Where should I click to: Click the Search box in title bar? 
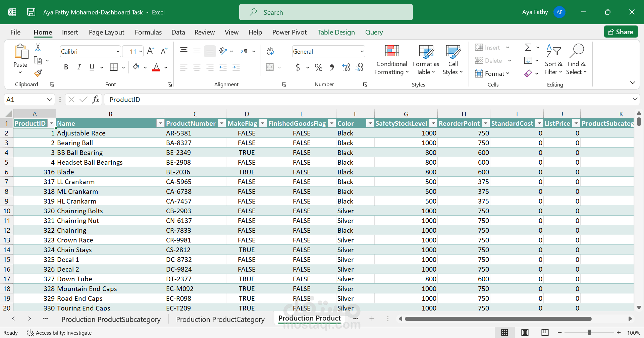tap(326, 12)
